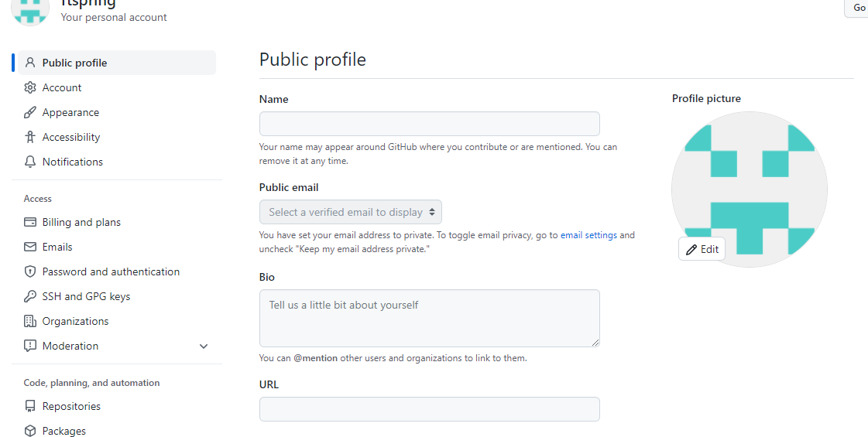Click the bell icon for Notifications

[30, 162]
